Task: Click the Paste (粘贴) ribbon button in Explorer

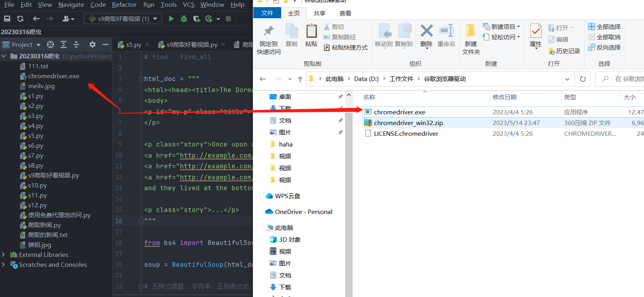Action: click(311, 35)
